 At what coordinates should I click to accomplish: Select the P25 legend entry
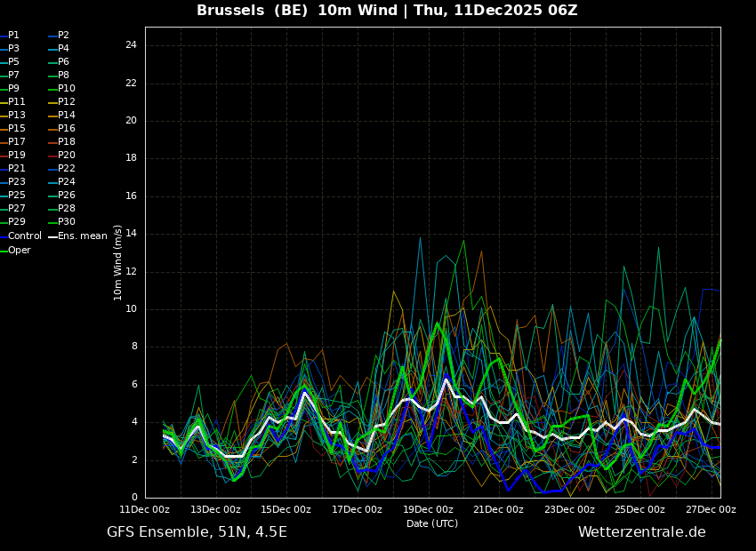tap(13, 195)
